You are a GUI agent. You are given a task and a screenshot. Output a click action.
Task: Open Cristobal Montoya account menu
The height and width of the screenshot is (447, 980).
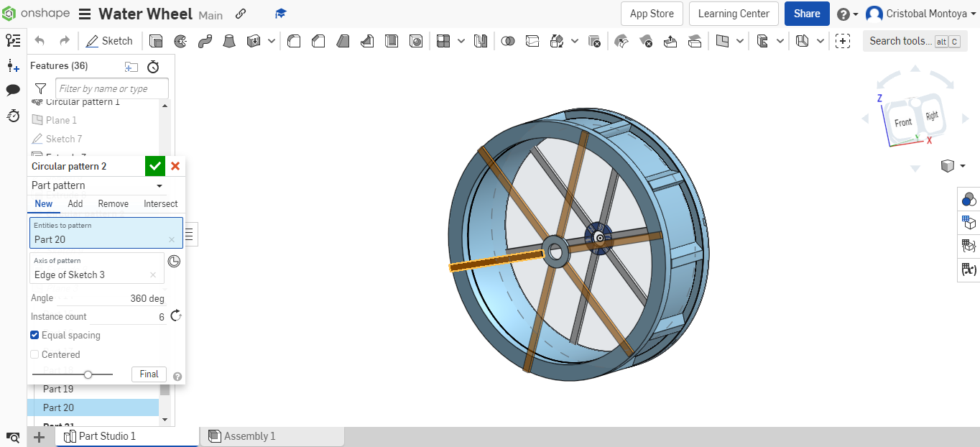(922, 14)
